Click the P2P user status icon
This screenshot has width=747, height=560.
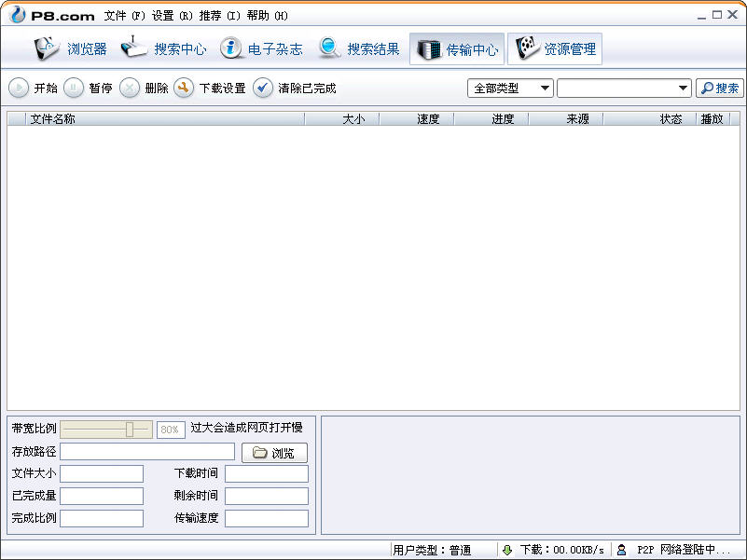click(x=621, y=550)
